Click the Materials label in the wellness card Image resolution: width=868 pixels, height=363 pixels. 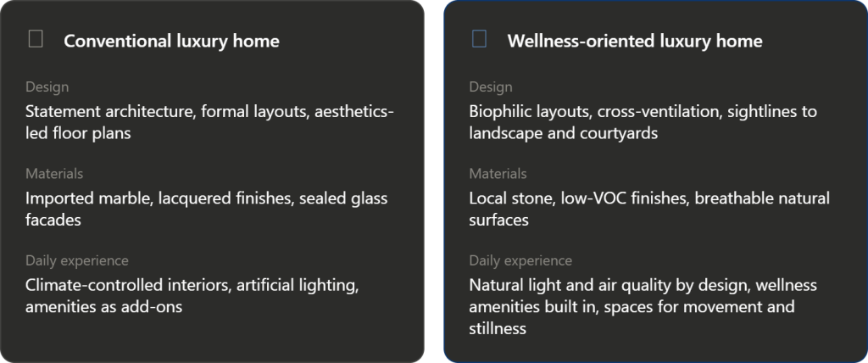(498, 174)
